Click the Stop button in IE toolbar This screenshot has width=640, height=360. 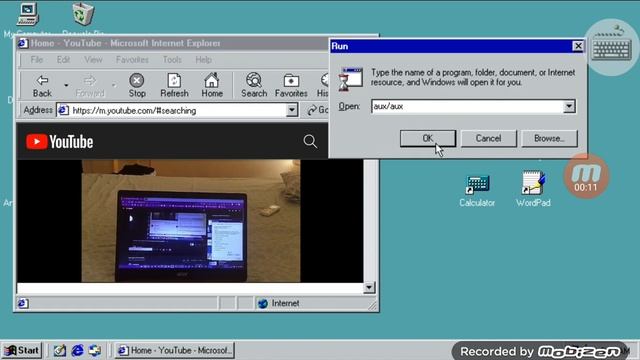137,86
